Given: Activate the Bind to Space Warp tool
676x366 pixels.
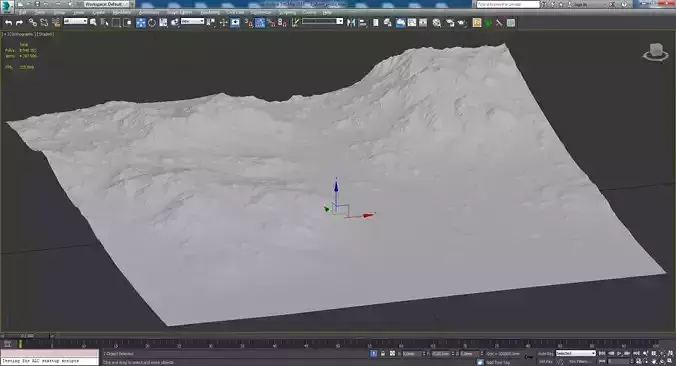Looking at the screenshot, I should point(56,22).
